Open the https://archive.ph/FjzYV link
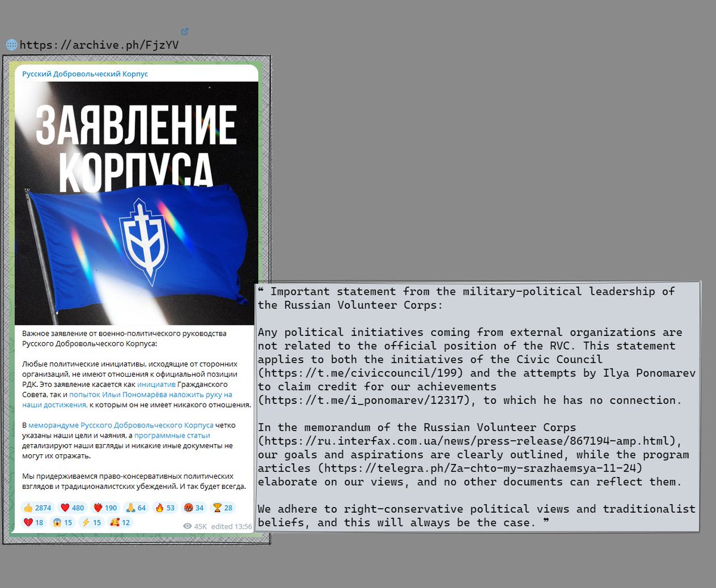Image resolution: width=716 pixels, height=588 pixels. click(x=99, y=45)
